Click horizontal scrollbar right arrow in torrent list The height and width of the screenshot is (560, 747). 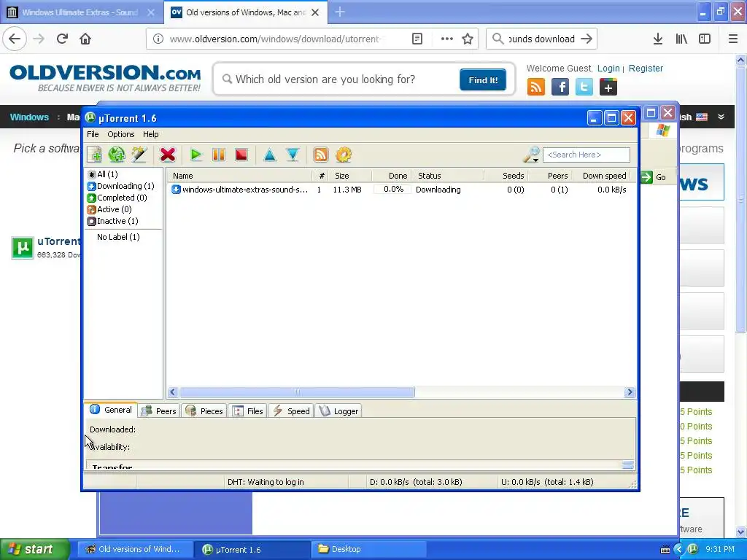(630, 392)
